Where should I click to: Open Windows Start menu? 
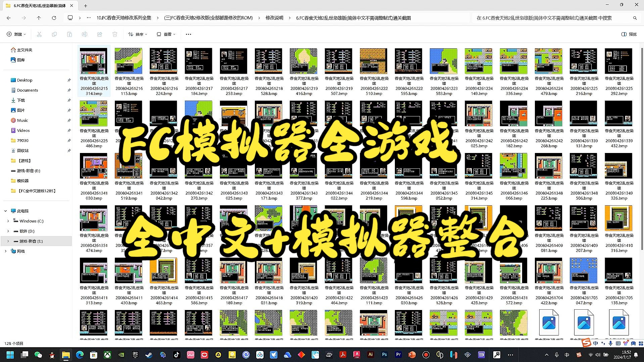tap(10, 355)
